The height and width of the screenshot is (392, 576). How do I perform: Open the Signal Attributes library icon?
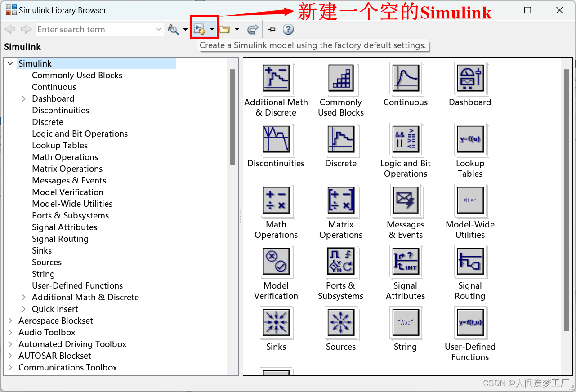click(x=406, y=262)
